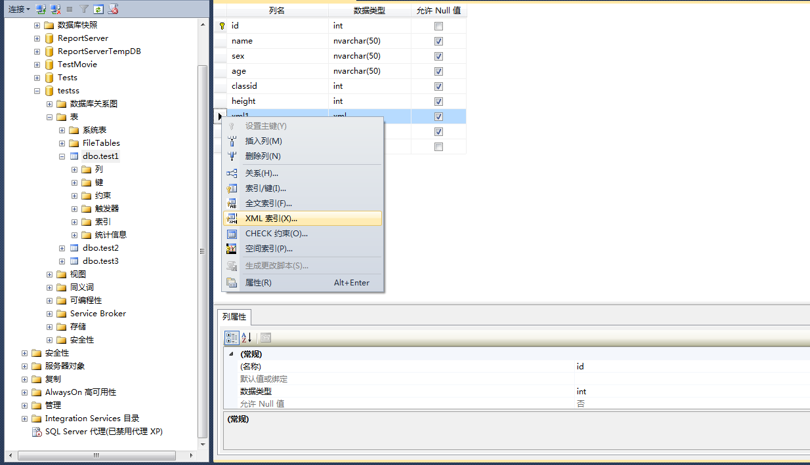Screen dimensions: 810x465
Task: Click the stop square toolbar icon
Action: [70, 9]
